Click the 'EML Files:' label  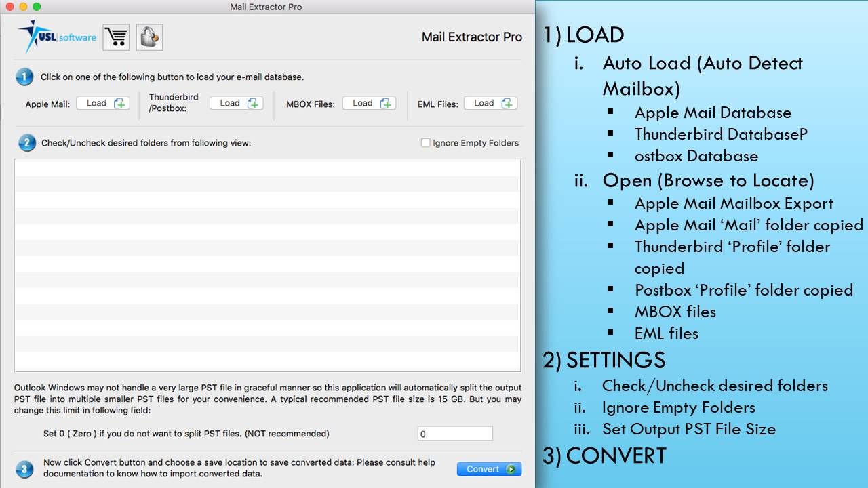[x=438, y=104]
